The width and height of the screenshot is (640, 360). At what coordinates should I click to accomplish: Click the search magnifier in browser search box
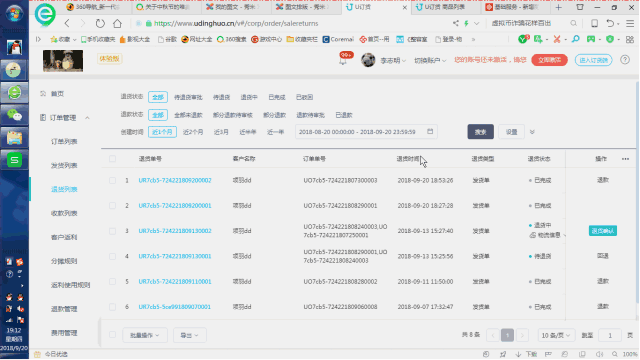(573, 23)
